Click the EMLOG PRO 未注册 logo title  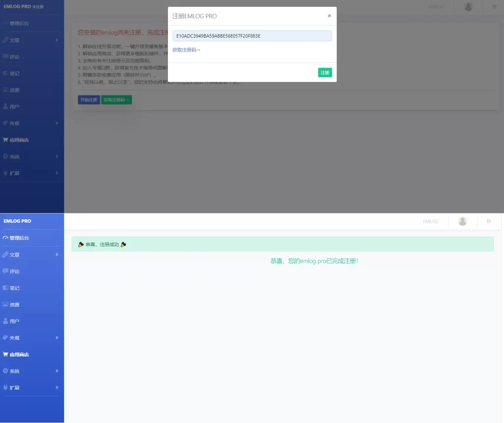[24, 6]
